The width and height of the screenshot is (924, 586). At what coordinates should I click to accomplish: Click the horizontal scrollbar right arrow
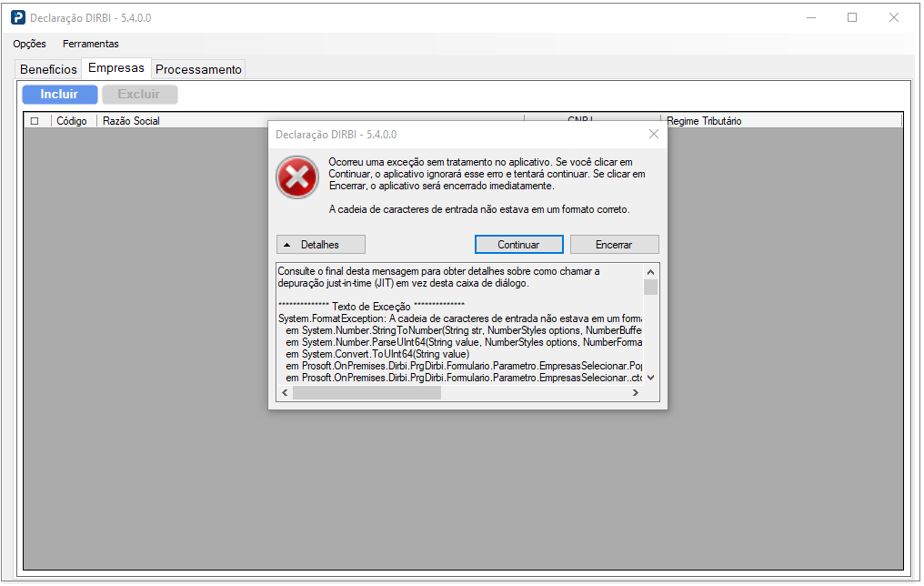click(x=635, y=392)
